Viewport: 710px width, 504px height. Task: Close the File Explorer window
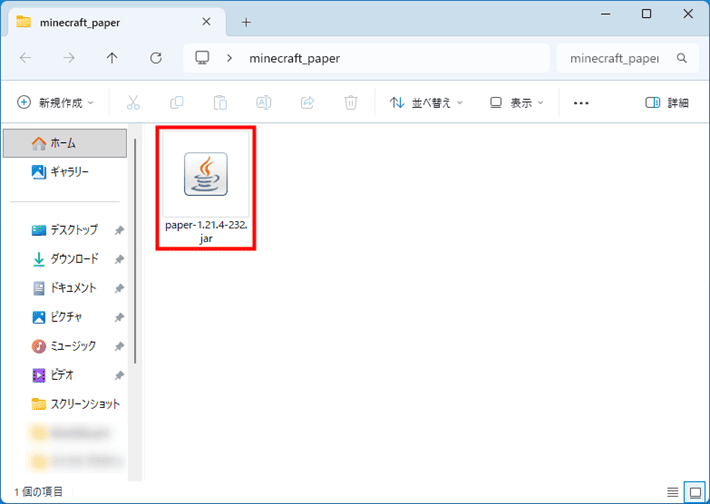[688, 14]
